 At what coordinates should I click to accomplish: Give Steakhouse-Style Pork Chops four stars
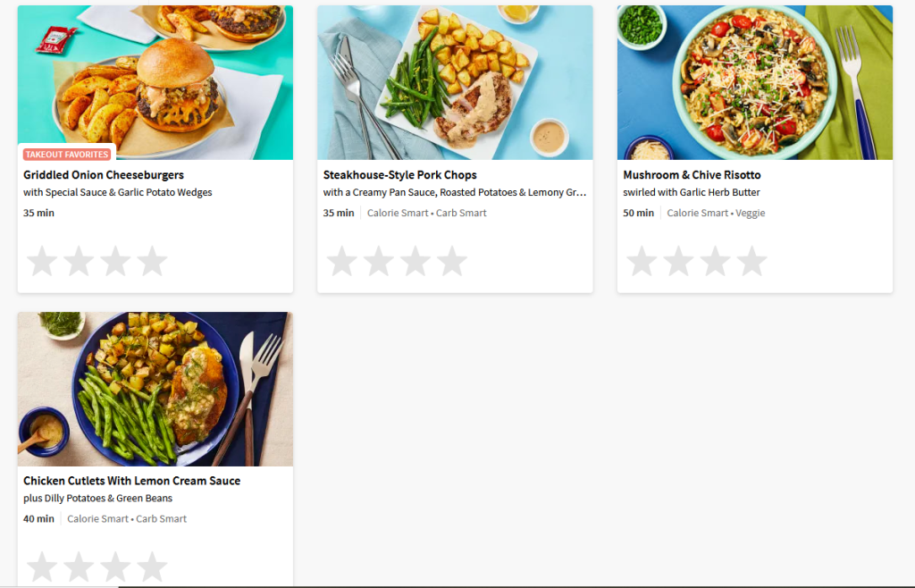(x=452, y=261)
